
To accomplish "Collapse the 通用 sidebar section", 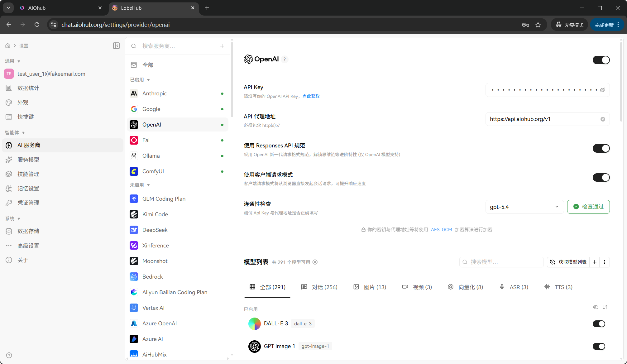I will (x=12, y=61).
